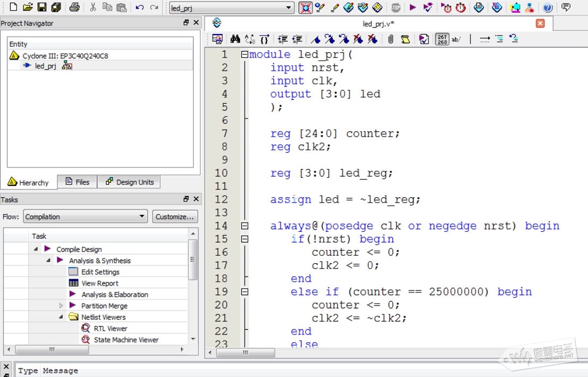
Task: Cut selection with the scissors icon
Action: pyautogui.click(x=93, y=7)
